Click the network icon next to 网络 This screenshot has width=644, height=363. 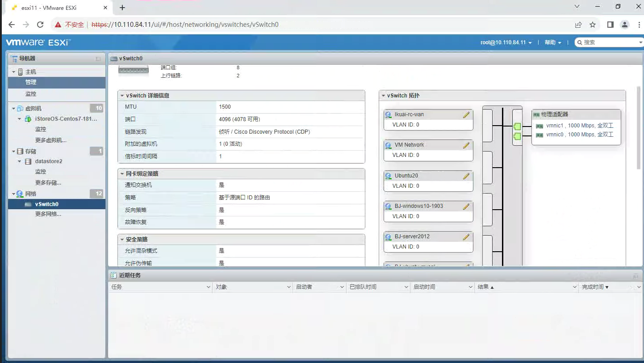tap(20, 194)
